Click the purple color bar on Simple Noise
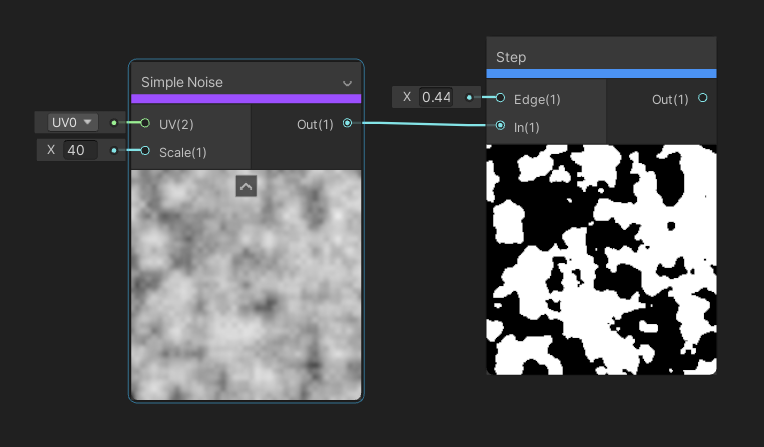The height and width of the screenshot is (447, 764). coord(246,99)
